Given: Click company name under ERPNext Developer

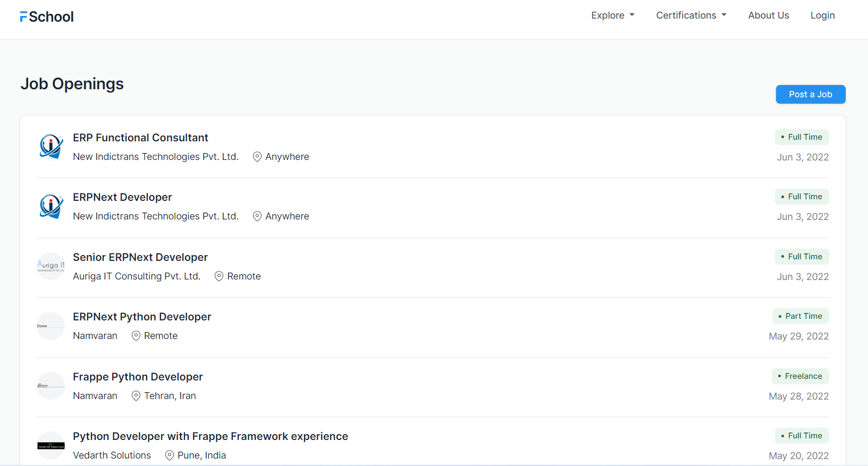Looking at the screenshot, I should click(156, 216).
